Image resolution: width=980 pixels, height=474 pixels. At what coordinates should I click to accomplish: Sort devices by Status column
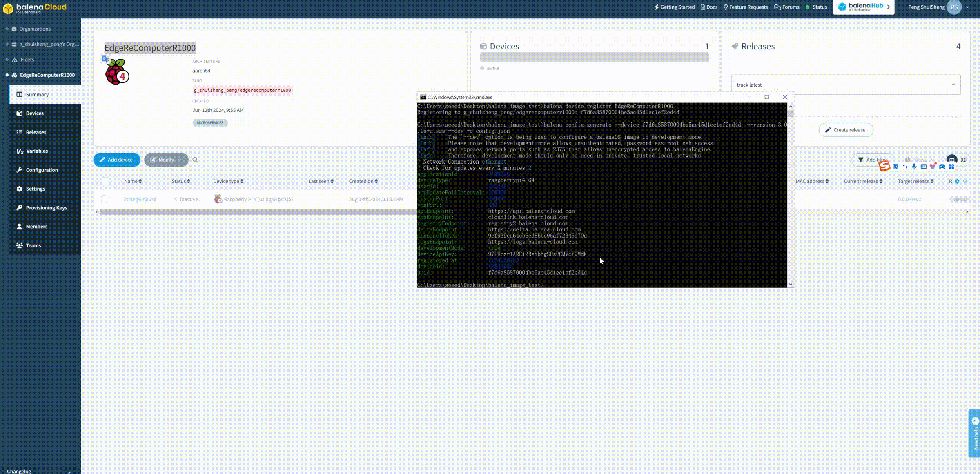[181, 181]
